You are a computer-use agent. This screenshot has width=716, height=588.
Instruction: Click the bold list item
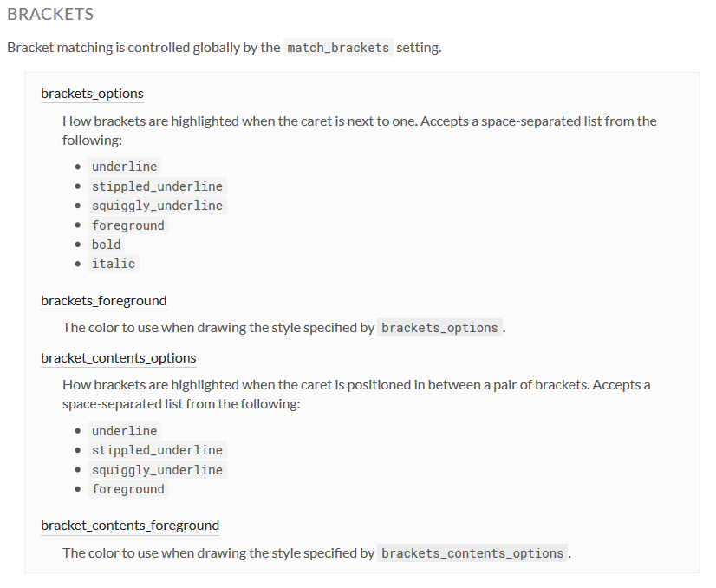tap(107, 245)
